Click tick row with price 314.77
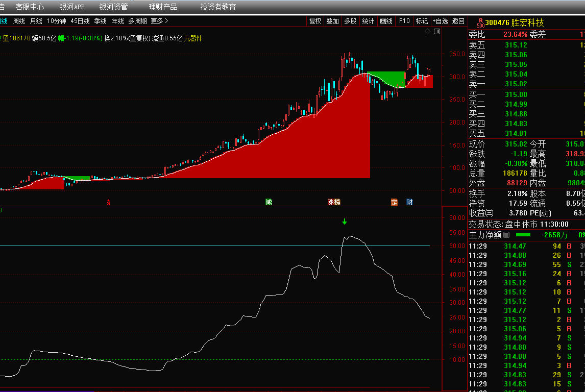 [526, 310]
